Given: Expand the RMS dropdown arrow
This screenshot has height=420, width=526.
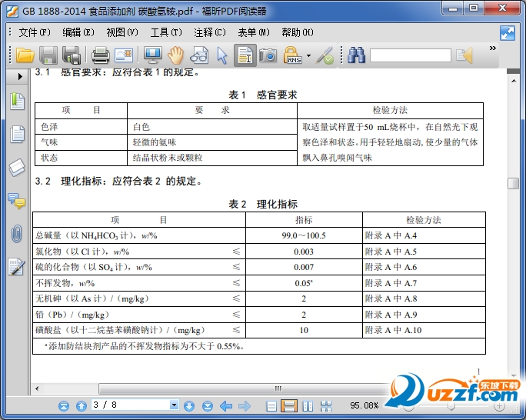Looking at the screenshot, I should click(308, 55).
